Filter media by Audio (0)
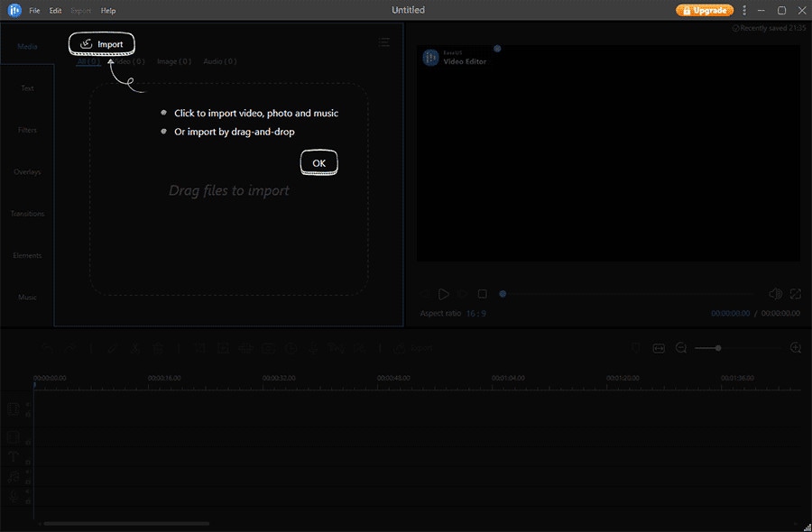The image size is (812, 532). [219, 61]
